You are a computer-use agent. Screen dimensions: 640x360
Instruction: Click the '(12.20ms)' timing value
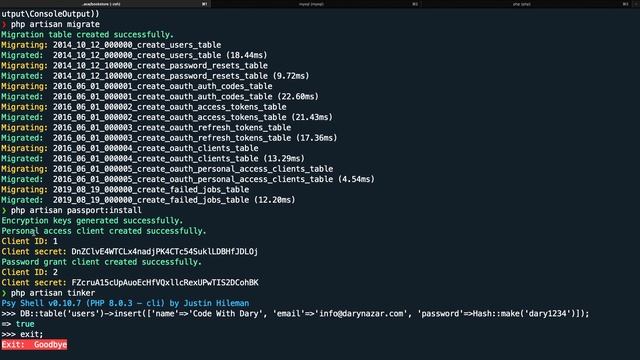tap(275, 200)
